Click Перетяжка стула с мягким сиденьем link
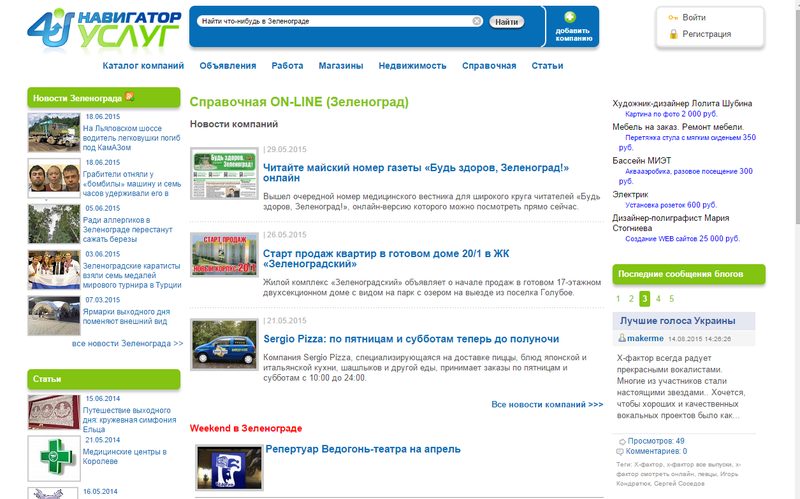Image resolution: width=800 pixels, height=499 pixels. point(687,142)
